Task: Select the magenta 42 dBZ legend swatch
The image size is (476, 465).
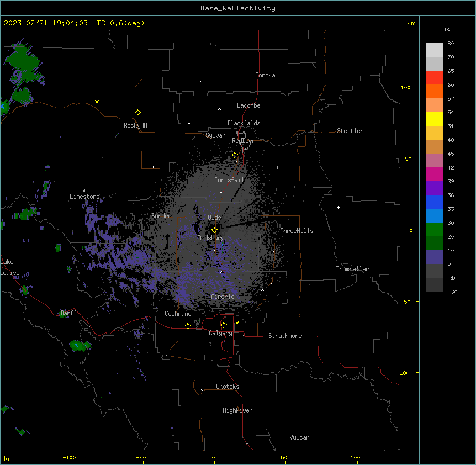Action: (434, 174)
